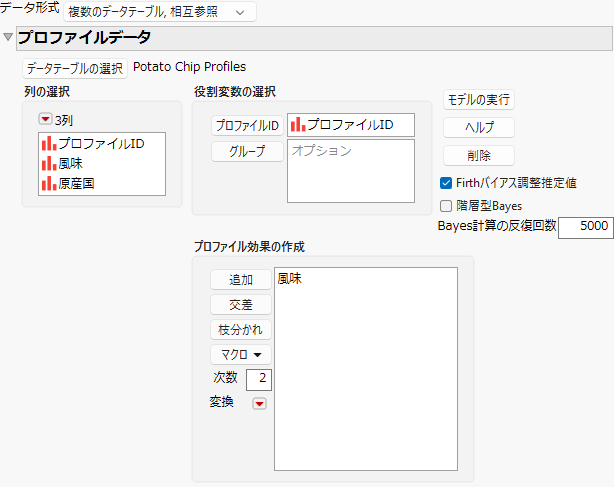Select 風味 in the profile effects list
This screenshot has width=614, height=487.
290,279
